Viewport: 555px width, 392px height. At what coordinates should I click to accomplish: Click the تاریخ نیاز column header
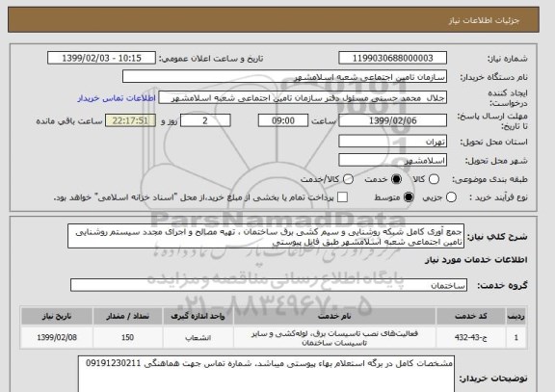57,316
